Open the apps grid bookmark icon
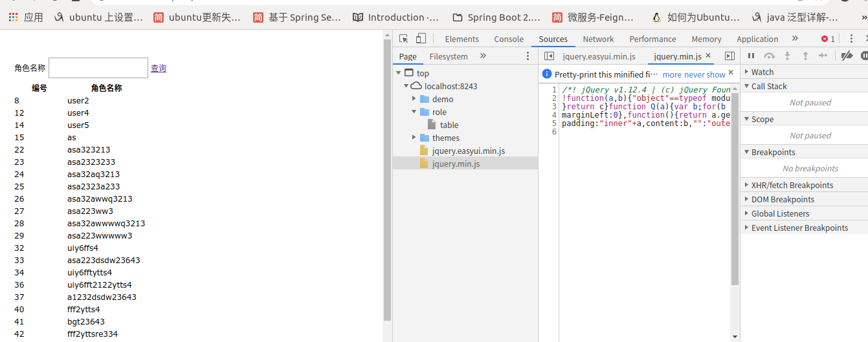 (x=13, y=17)
